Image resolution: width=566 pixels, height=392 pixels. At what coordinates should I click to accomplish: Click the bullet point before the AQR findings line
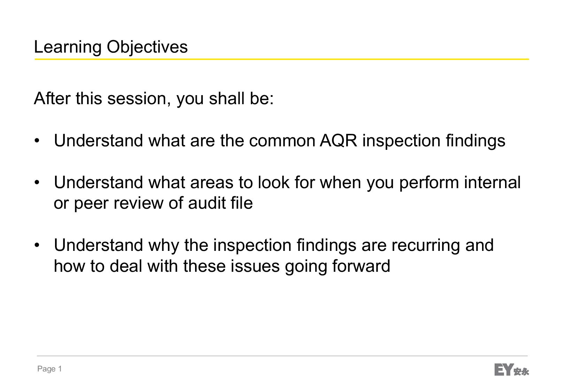tap(37, 141)
